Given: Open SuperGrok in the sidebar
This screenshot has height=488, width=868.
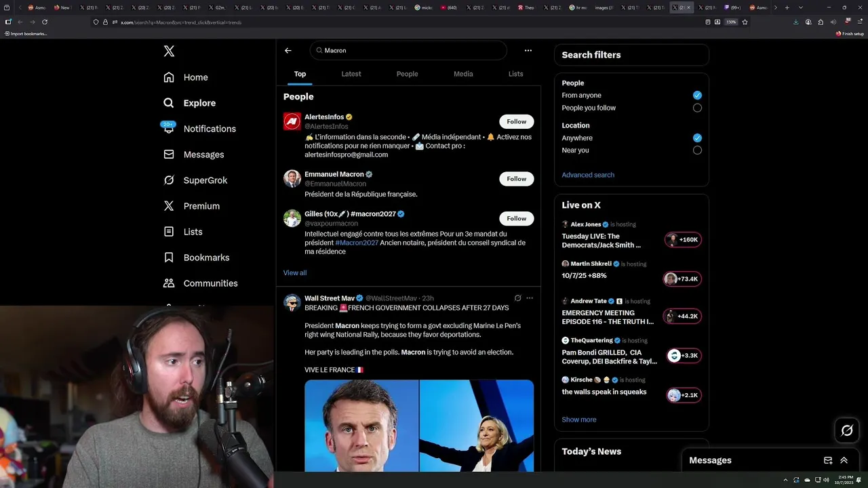Looking at the screenshot, I should [x=195, y=180].
